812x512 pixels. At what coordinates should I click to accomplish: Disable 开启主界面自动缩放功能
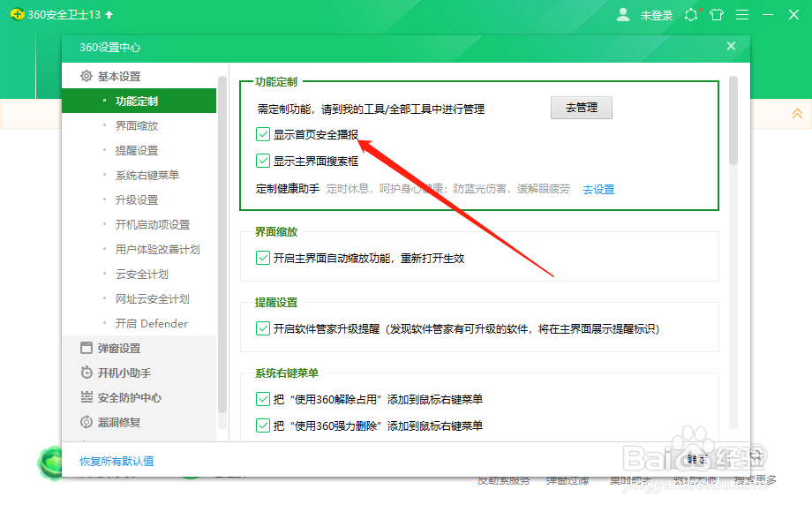[x=263, y=258]
